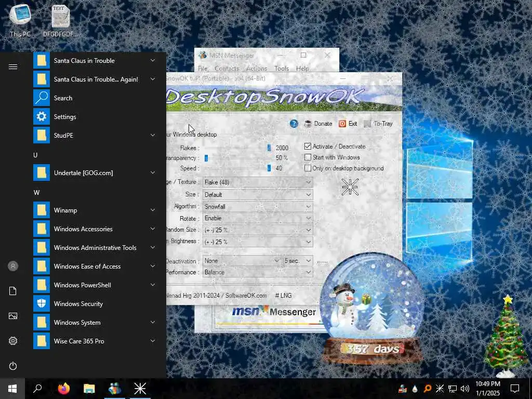Click the network tray icon
The height and width of the screenshot is (399, 532).
click(453, 389)
